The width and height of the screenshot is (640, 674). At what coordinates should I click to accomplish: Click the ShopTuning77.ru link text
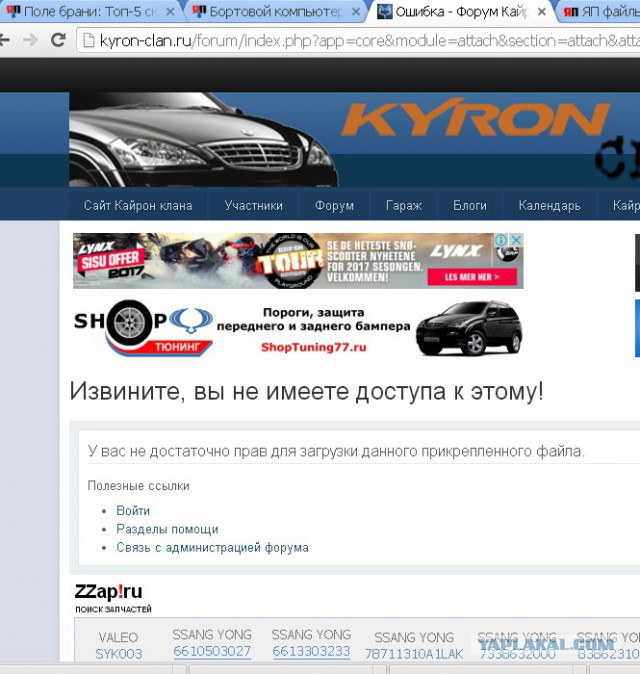[314, 347]
